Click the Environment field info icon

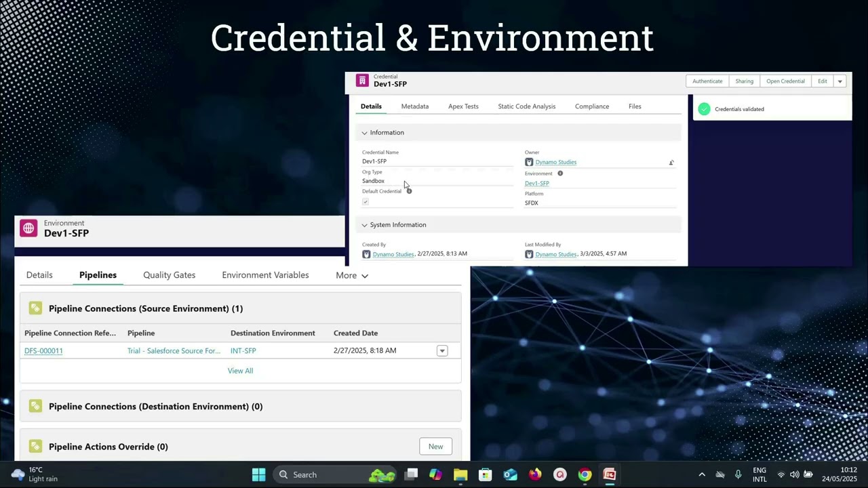coord(560,174)
